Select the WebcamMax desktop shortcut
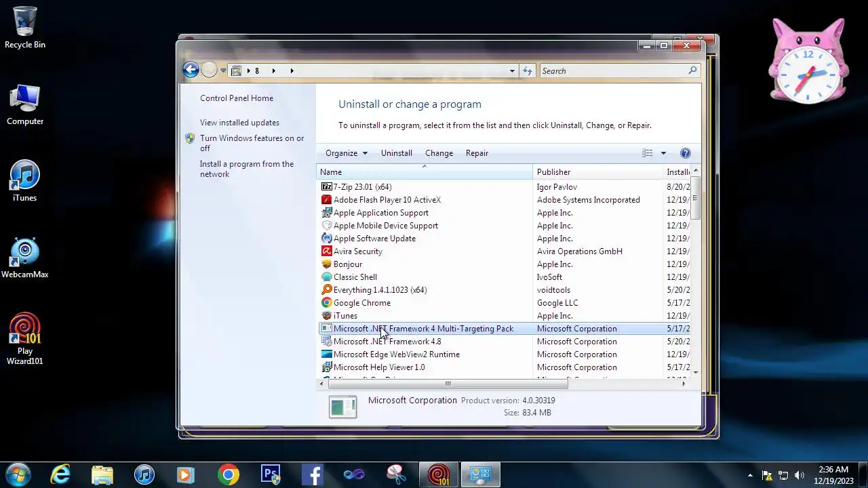The width and height of the screenshot is (868, 488). (x=25, y=258)
